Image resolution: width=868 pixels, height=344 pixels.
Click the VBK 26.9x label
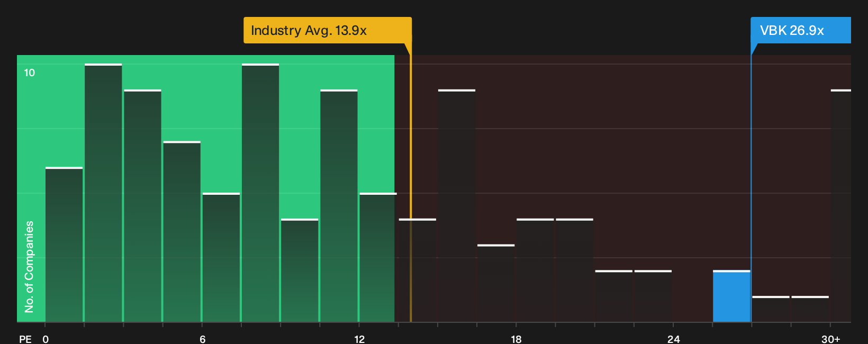point(800,30)
